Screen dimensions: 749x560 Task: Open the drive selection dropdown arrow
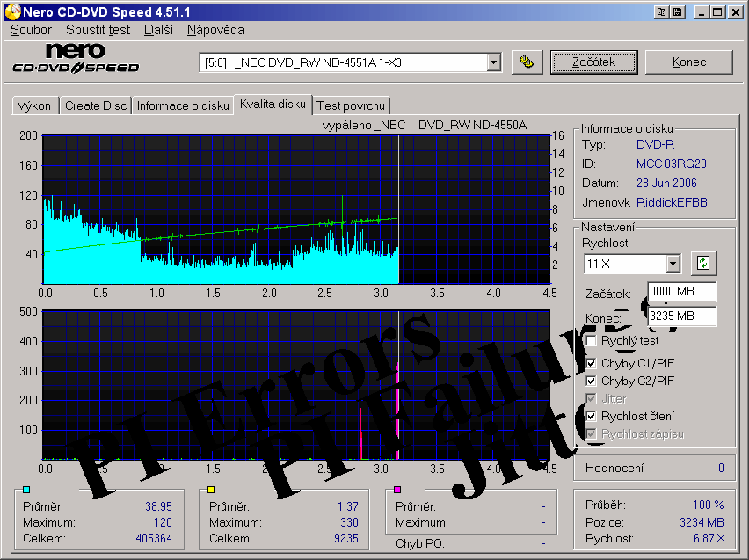[x=494, y=62]
